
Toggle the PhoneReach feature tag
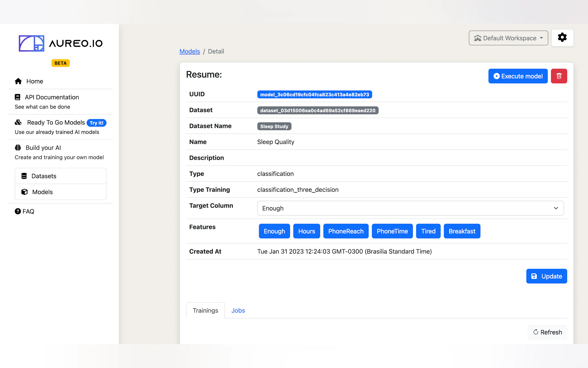point(345,231)
